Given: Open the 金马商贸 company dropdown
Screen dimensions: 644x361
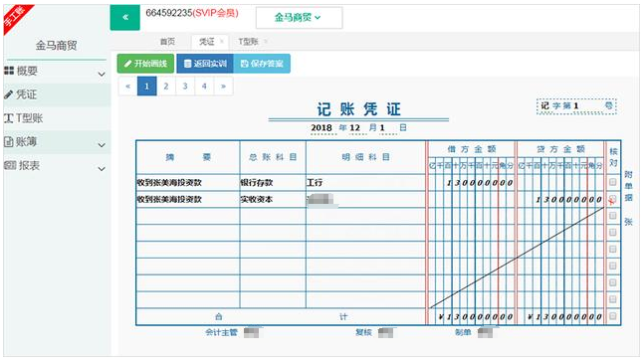Looking at the screenshot, I should [x=299, y=18].
